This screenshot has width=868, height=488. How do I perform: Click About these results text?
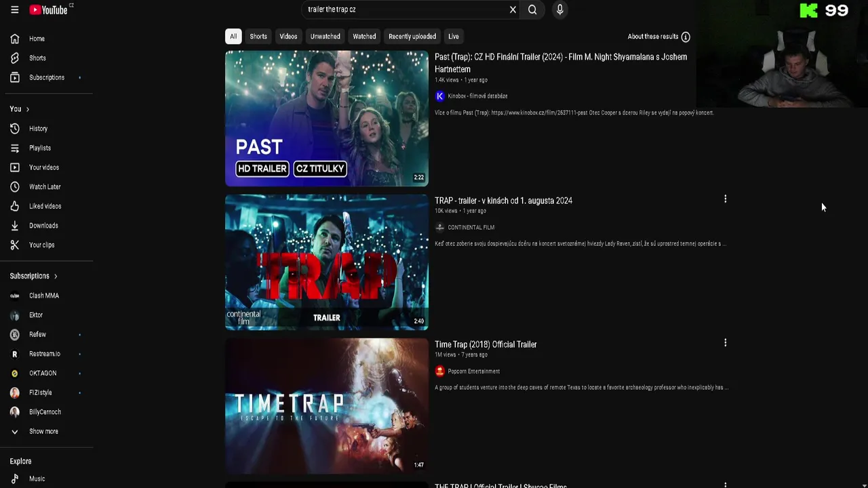pos(652,37)
